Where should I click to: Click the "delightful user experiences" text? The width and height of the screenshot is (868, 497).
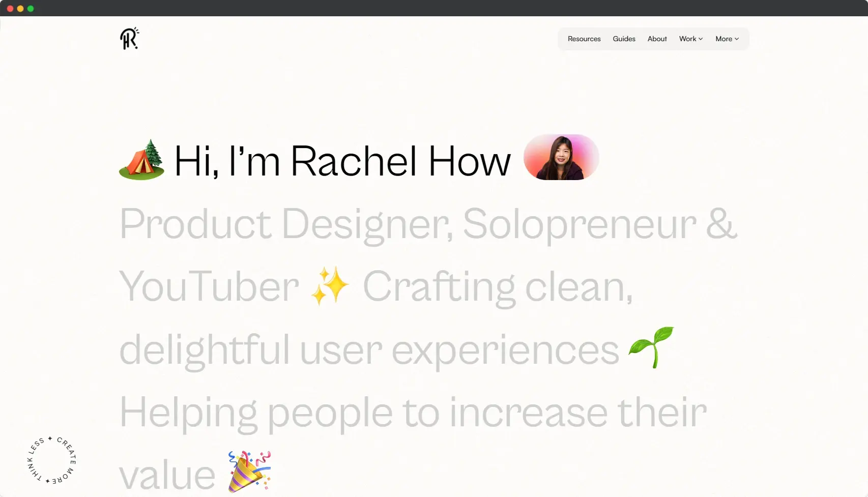click(368, 349)
